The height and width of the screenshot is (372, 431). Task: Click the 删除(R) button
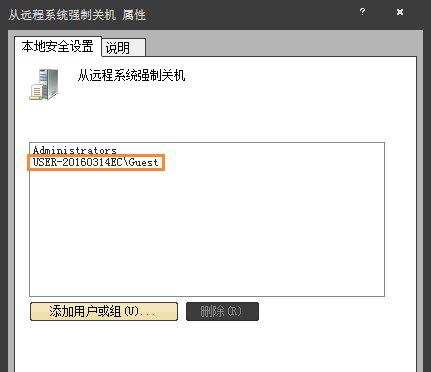click(222, 312)
